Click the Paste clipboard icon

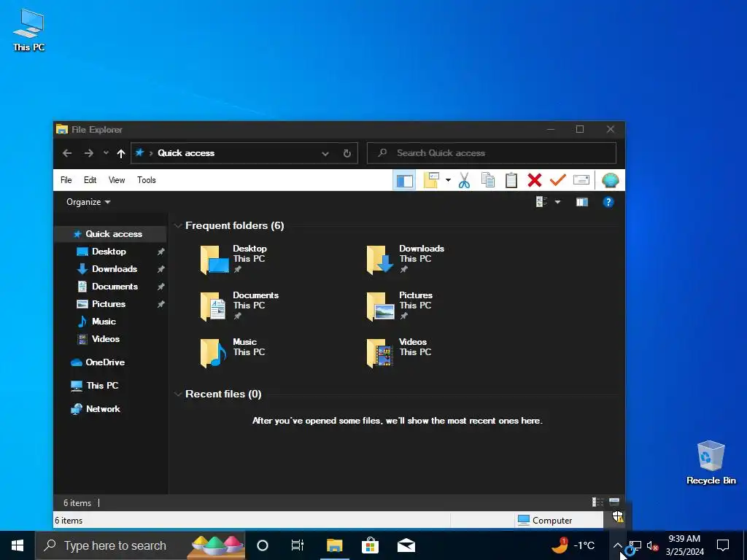pyautogui.click(x=511, y=180)
